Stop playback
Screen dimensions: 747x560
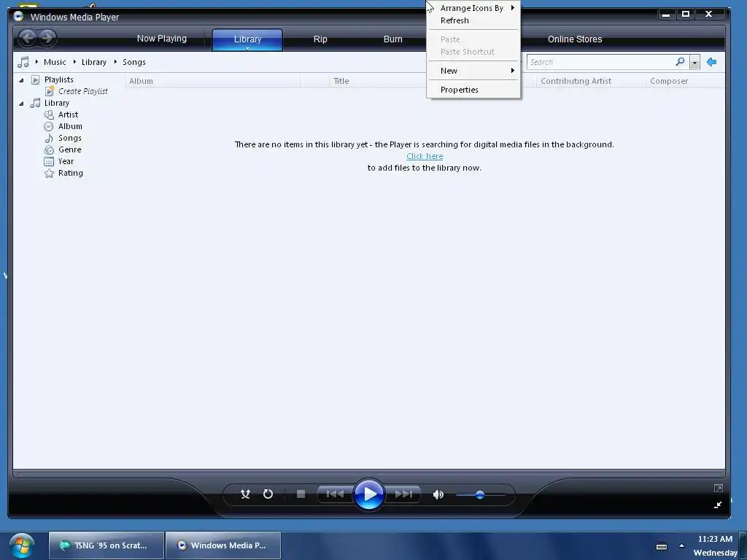click(301, 494)
